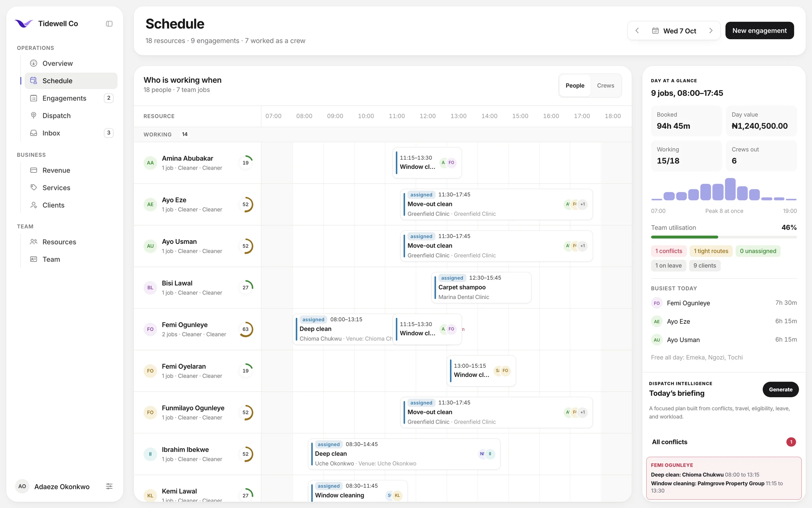The width and height of the screenshot is (812, 508).
Task: Open Amina Abubakar's Window cleaning job card
Action: [427, 163]
